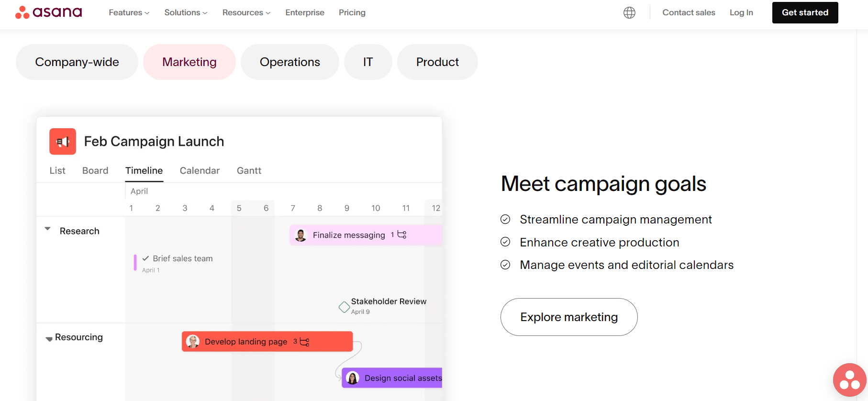
Task: Collapse the Research section
Action: (x=47, y=229)
